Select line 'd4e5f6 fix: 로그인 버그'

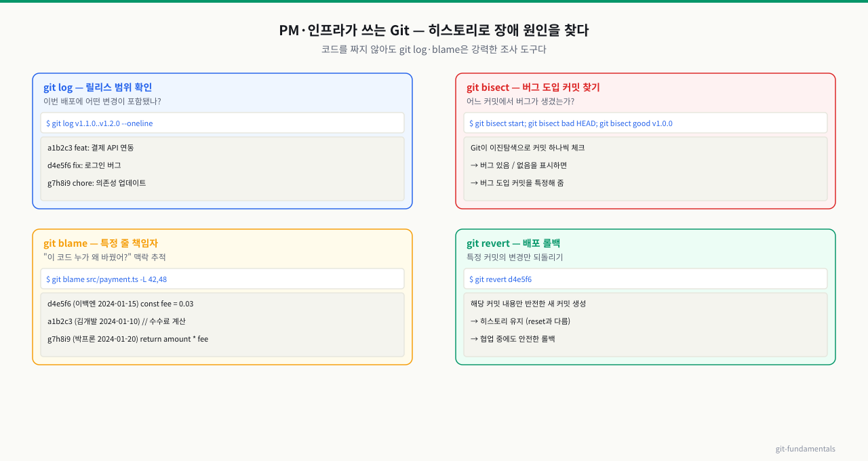tap(84, 165)
